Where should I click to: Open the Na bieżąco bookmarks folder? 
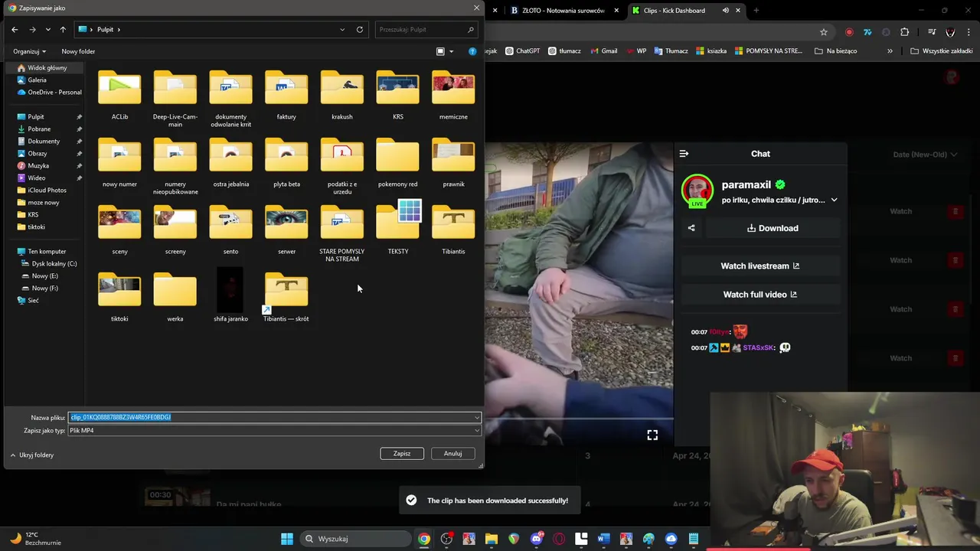835,51
